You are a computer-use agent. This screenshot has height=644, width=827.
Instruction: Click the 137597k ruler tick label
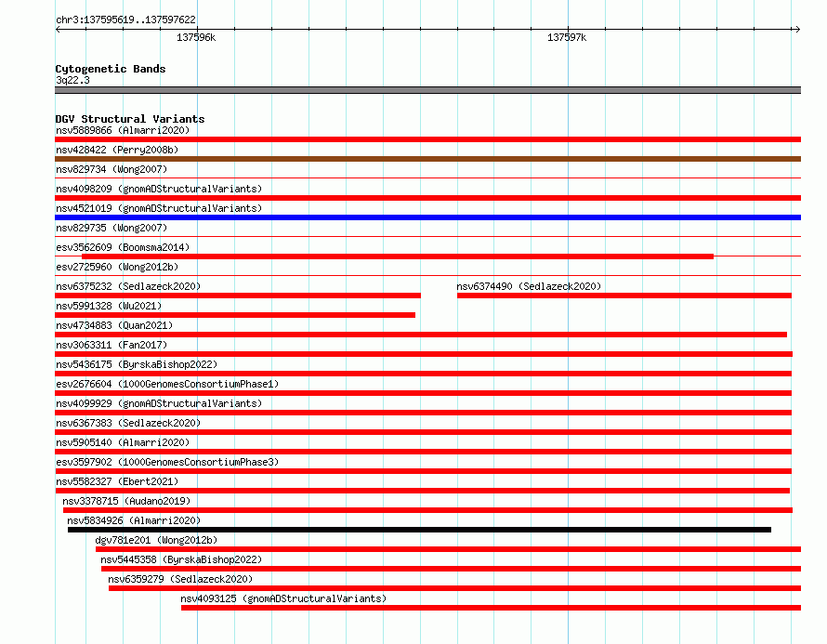click(x=567, y=37)
